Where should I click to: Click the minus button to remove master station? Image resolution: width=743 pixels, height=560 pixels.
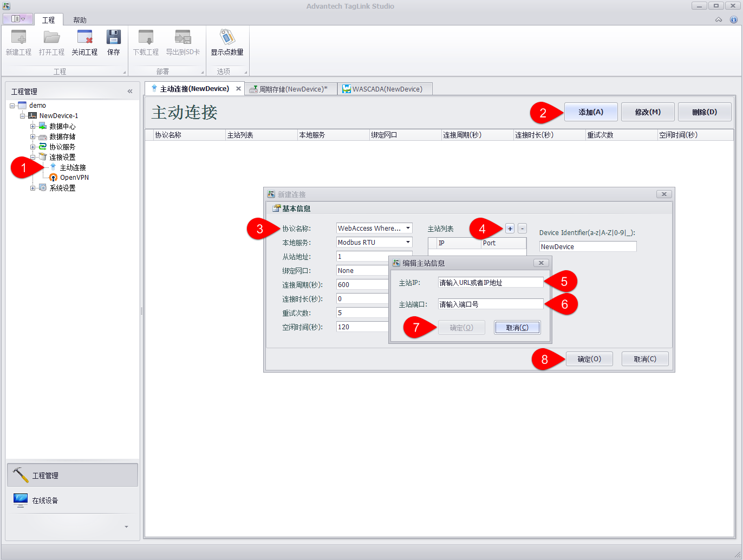[x=522, y=229]
